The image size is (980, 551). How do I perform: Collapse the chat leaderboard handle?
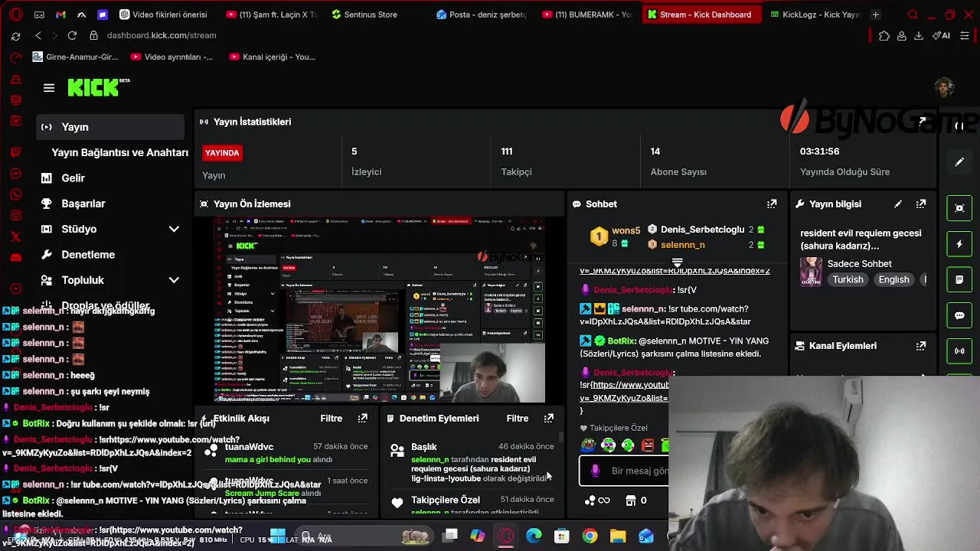pos(677,262)
